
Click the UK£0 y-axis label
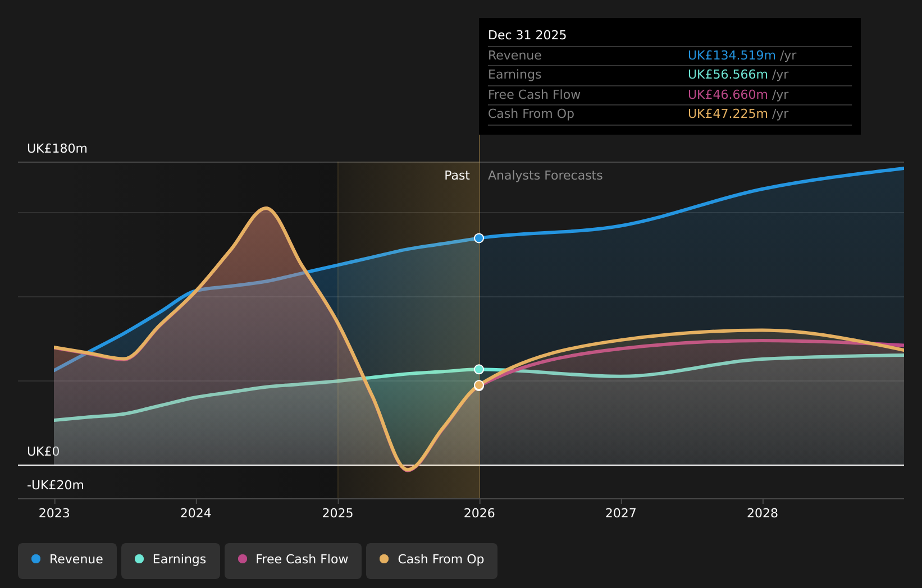coord(43,452)
